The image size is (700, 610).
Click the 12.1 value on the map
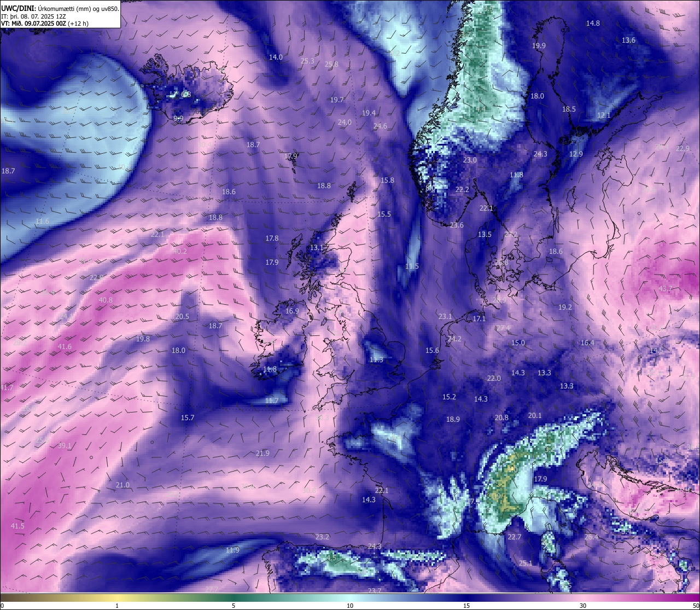pyautogui.click(x=603, y=115)
